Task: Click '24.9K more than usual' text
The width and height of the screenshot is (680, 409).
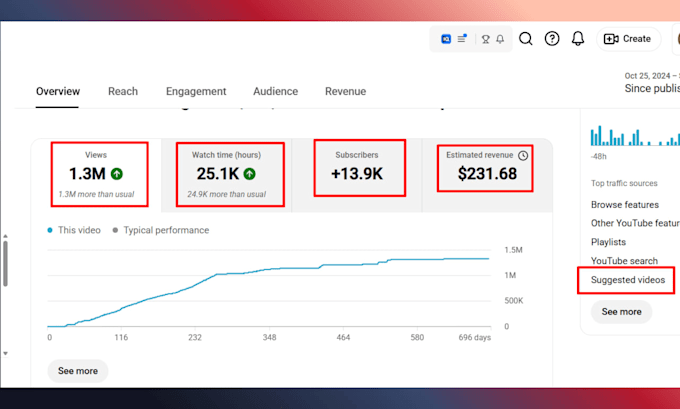Action: tap(227, 194)
